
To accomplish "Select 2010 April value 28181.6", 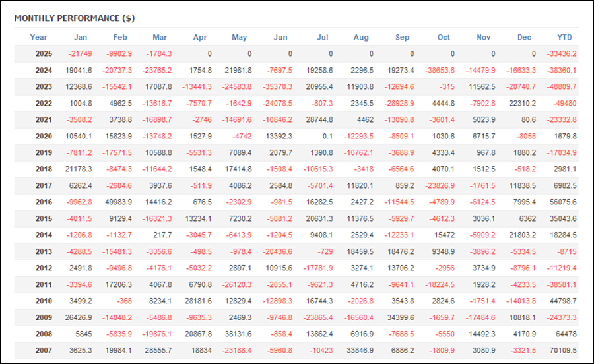I will pos(198,301).
